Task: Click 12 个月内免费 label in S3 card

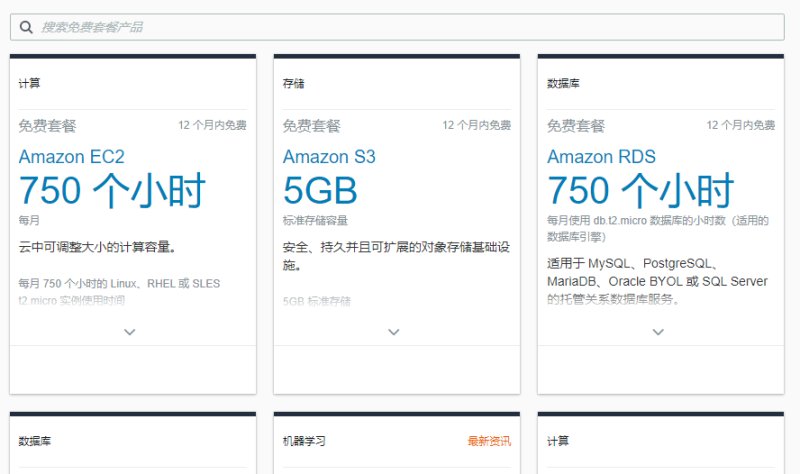Action: pyautogui.click(x=477, y=125)
